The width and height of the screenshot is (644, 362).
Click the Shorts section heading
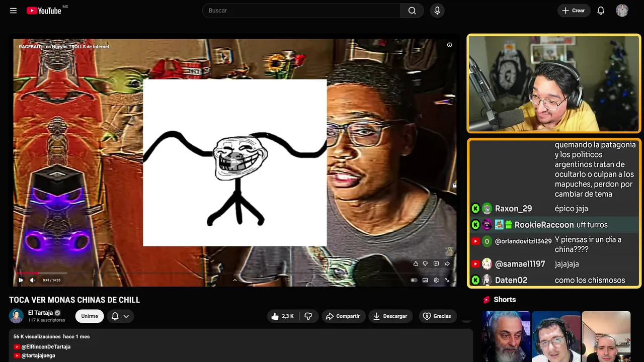(505, 300)
